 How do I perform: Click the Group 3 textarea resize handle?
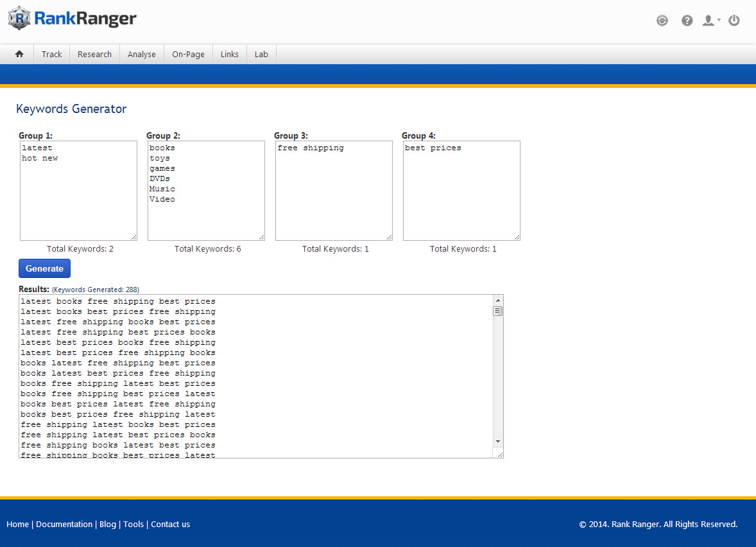point(390,237)
